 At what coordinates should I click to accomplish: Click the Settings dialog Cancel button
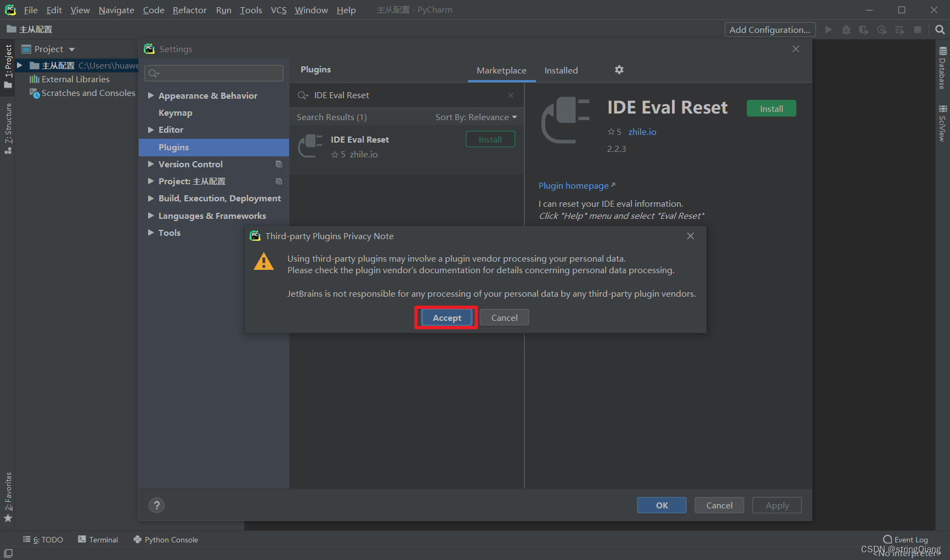coord(719,505)
